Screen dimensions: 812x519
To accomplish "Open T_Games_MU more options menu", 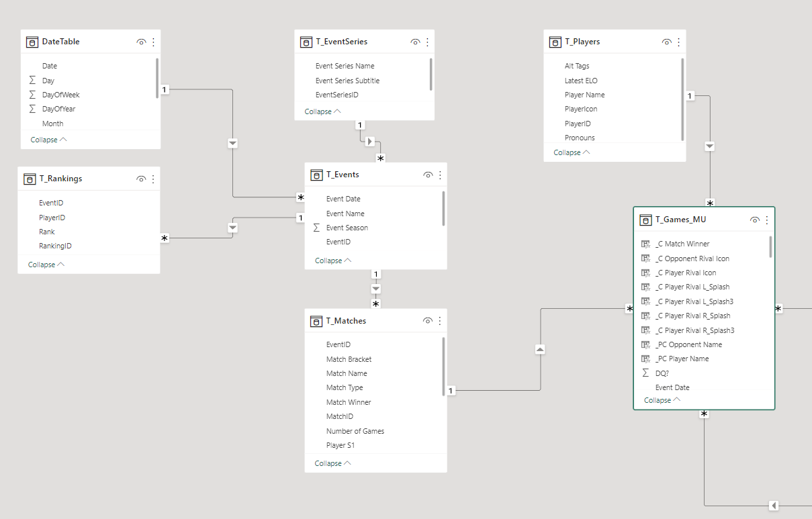I will click(x=767, y=220).
